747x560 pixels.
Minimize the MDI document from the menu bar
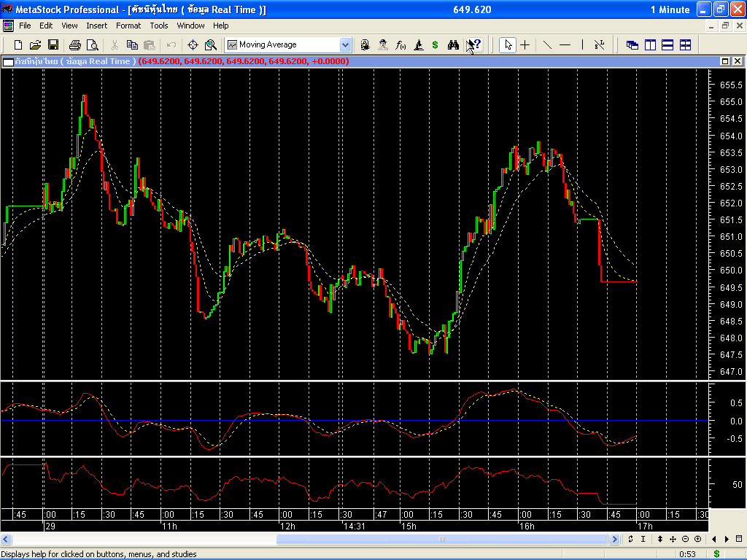(711, 26)
